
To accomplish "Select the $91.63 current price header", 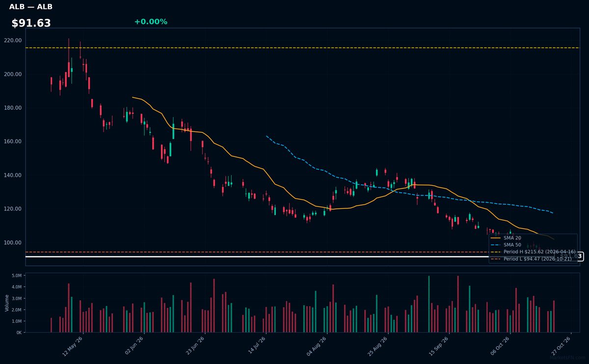I will (31, 23).
